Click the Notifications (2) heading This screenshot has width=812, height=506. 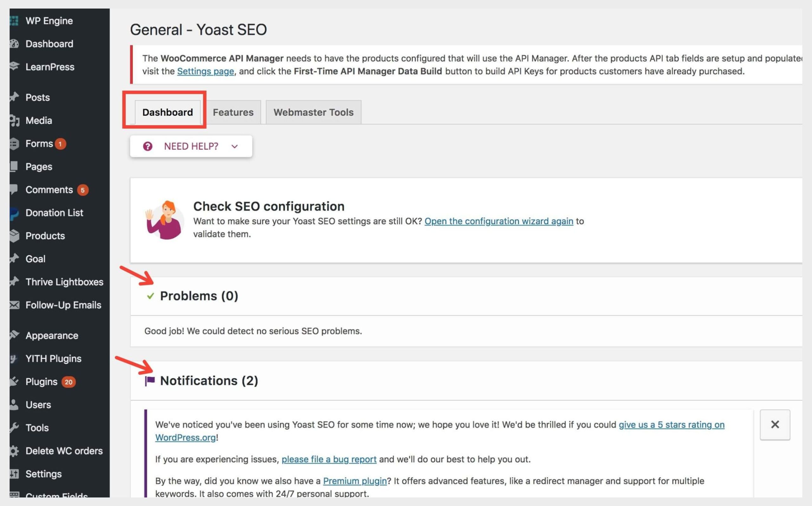[209, 381]
